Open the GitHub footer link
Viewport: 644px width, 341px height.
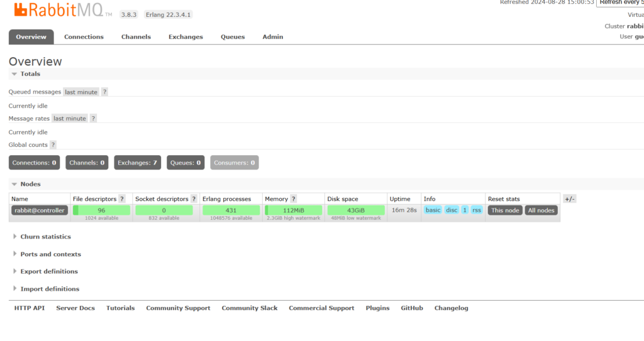tap(412, 308)
